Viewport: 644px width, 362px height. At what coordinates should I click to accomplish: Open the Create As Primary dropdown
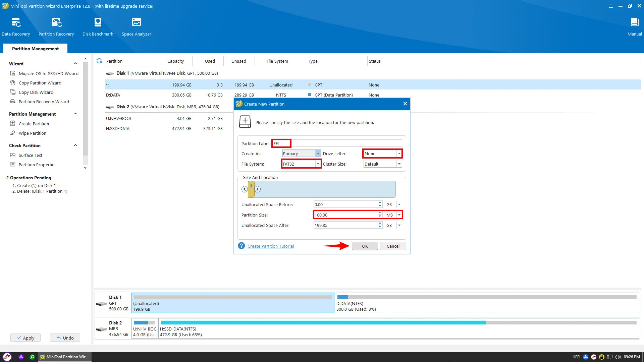318,154
